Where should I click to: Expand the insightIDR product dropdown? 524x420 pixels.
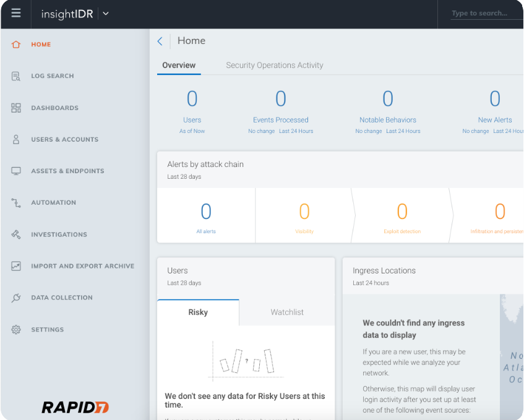(x=106, y=14)
